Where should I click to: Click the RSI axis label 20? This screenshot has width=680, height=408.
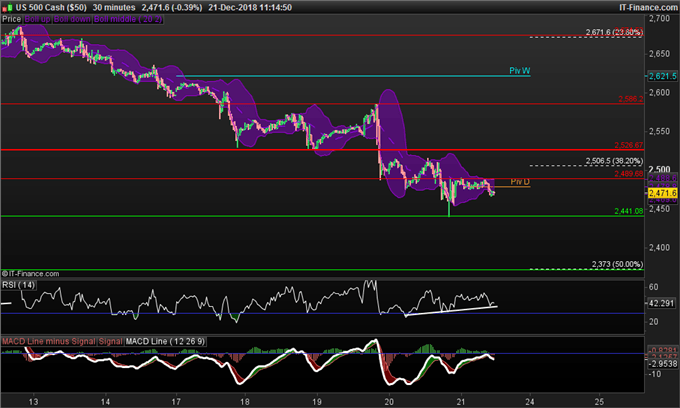point(654,322)
